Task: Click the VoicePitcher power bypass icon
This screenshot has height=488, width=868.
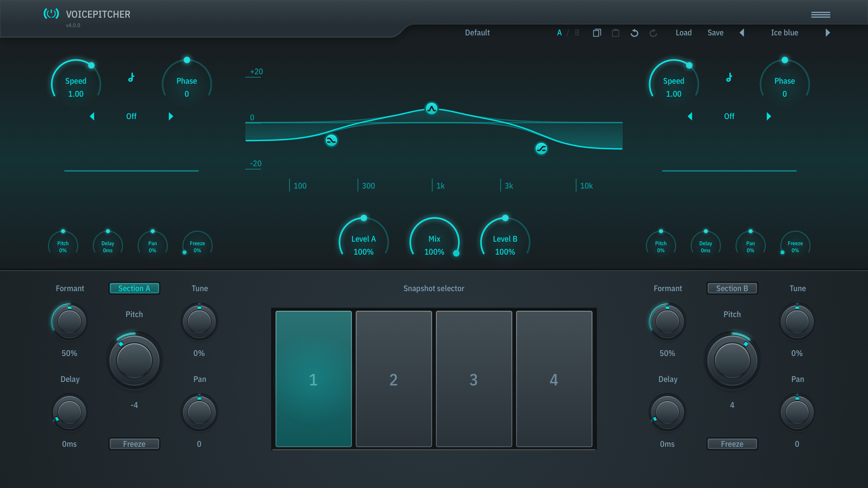Action: point(51,14)
